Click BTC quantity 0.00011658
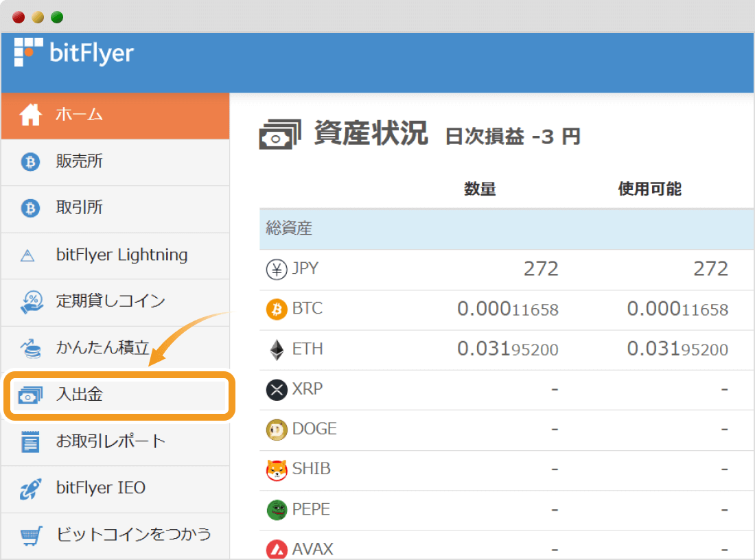This screenshot has width=755, height=560. pos(508,309)
